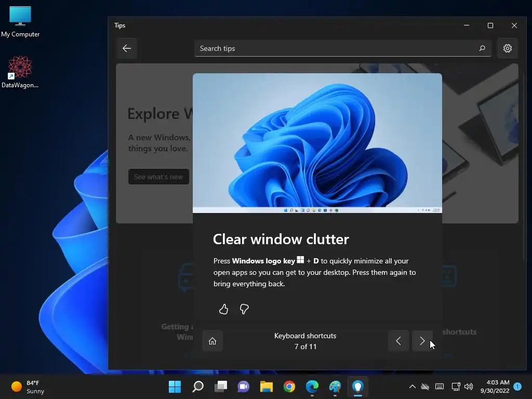This screenshot has height=399, width=532.
Task: Open the Paint app in taskbar
Action: pos(335,387)
